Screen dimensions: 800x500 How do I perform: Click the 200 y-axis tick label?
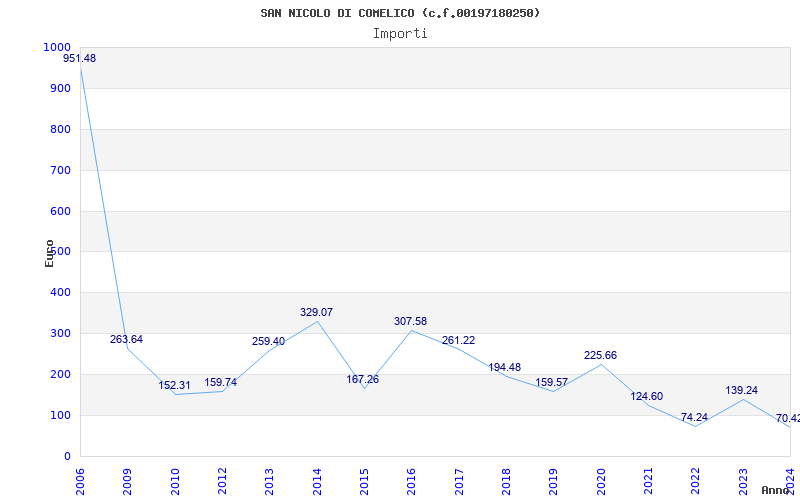[x=60, y=374]
